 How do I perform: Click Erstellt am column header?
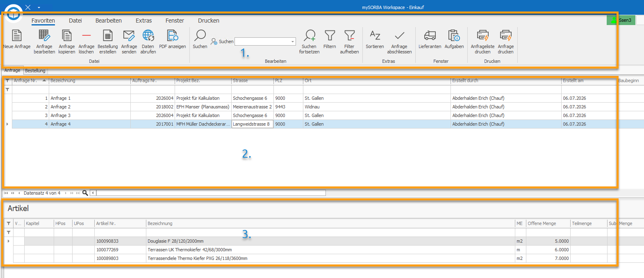coord(589,80)
